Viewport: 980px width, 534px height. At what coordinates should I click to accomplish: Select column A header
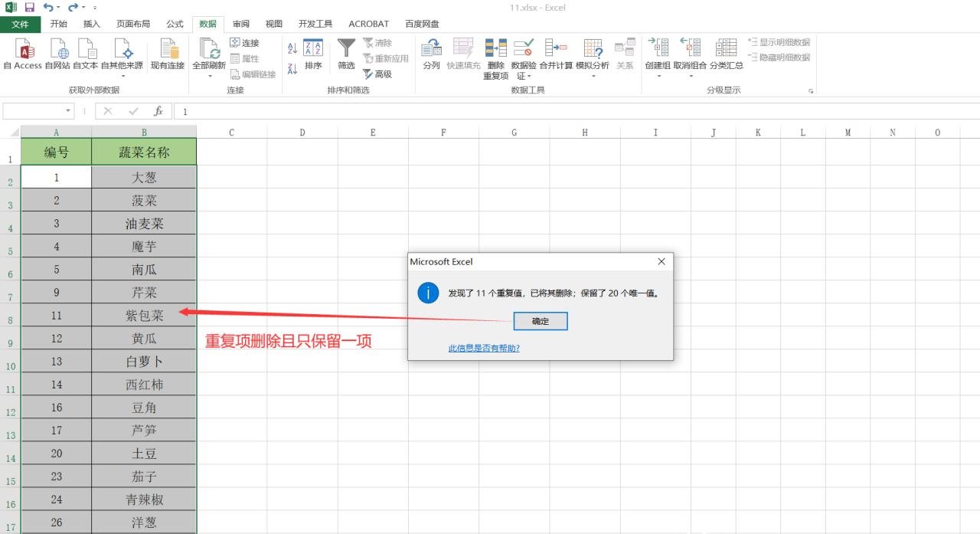coord(57,132)
